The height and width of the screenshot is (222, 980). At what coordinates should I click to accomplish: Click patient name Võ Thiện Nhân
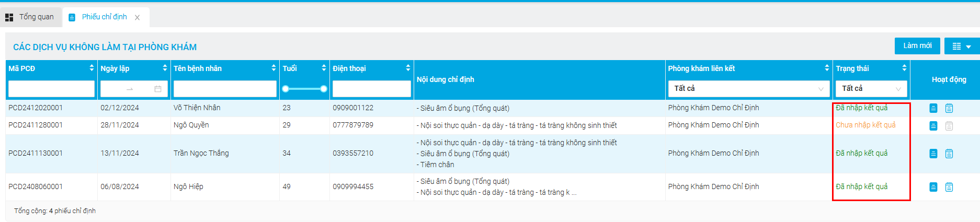197,108
